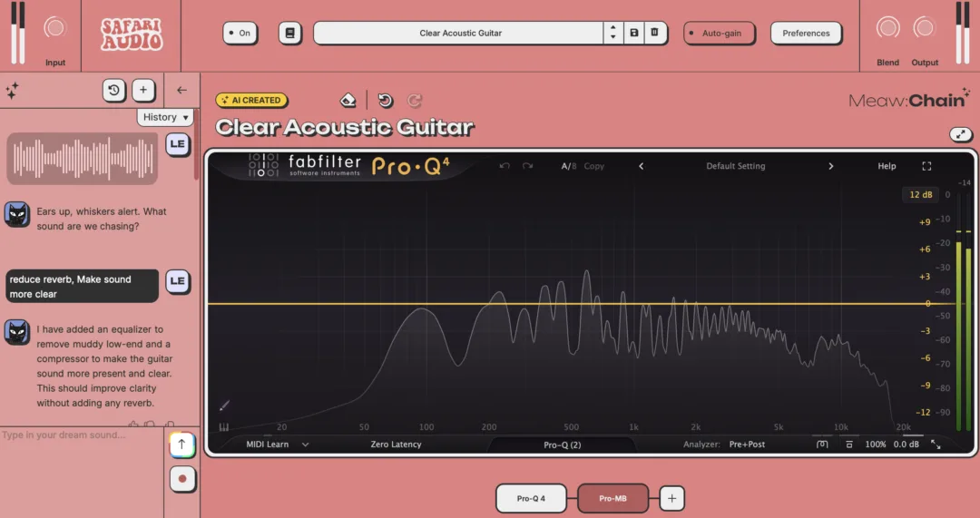Image resolution: width=980 pixels, height=518 pixels.
Task: Go to the previous Pro-Q preset
Action: click(x=641, y=166)
